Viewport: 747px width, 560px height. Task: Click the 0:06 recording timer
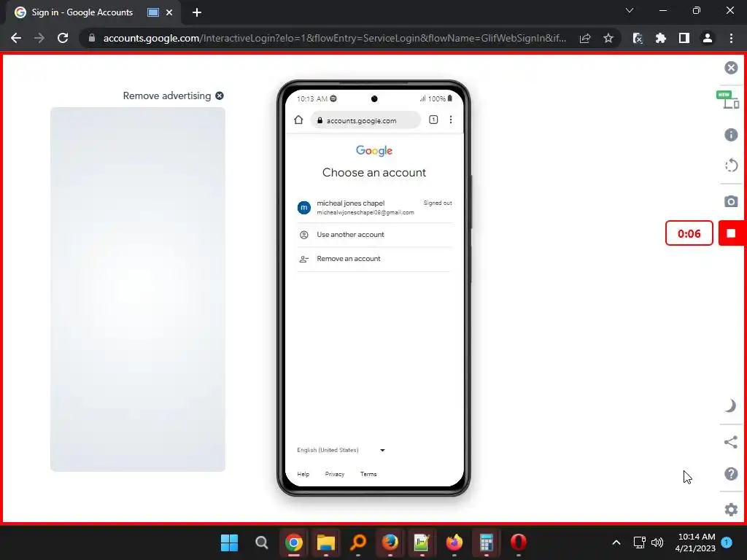689,233
